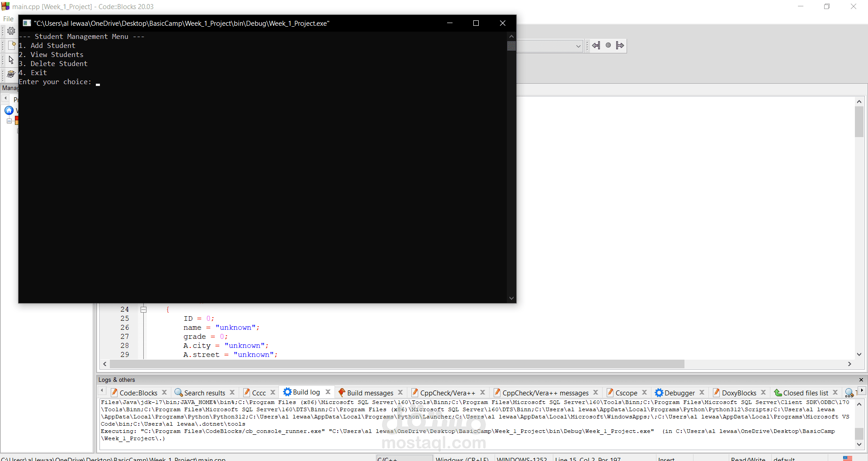868x461 pixels.
Task: Click the project icon in Management tree
Action: pyautogui.click(x=17, y=120)
